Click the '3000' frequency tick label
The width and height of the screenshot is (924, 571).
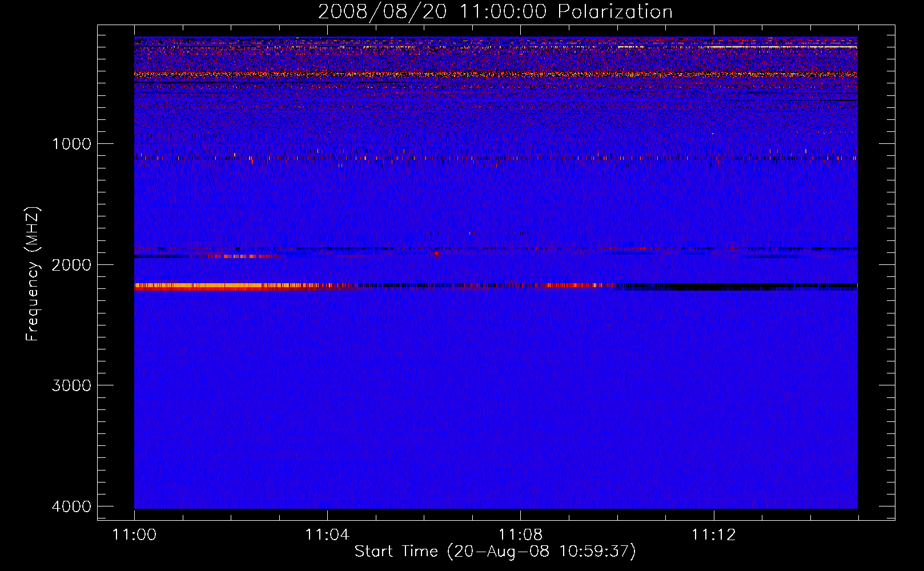point(71,385)
